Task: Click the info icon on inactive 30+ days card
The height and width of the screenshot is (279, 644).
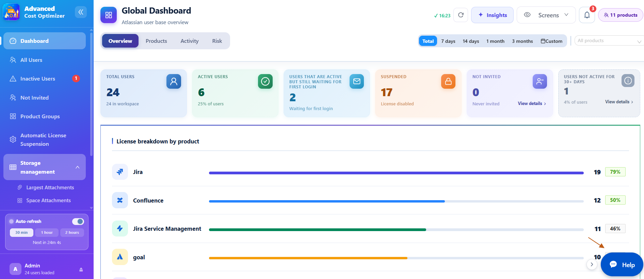Action: pyautogui.click(x=628, y=81)
